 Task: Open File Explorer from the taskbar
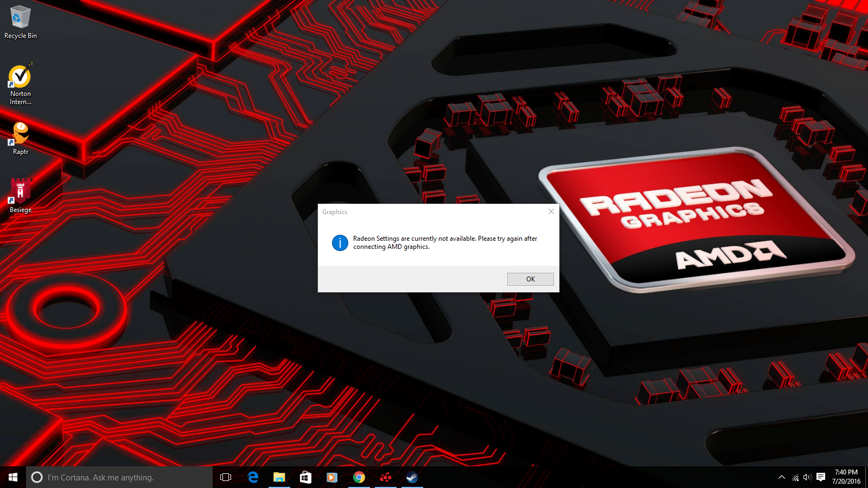(279, 477)
